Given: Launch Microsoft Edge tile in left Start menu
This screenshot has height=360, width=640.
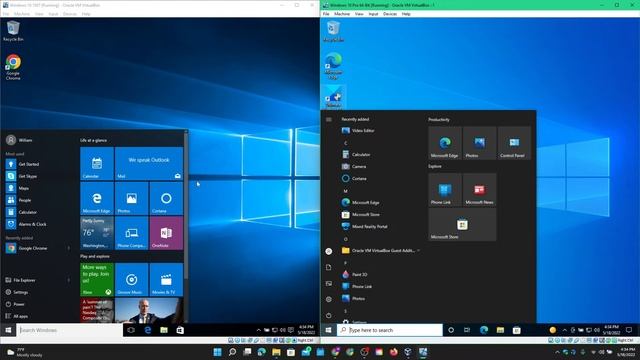Looking at the screenshot, I should point(97,198).
